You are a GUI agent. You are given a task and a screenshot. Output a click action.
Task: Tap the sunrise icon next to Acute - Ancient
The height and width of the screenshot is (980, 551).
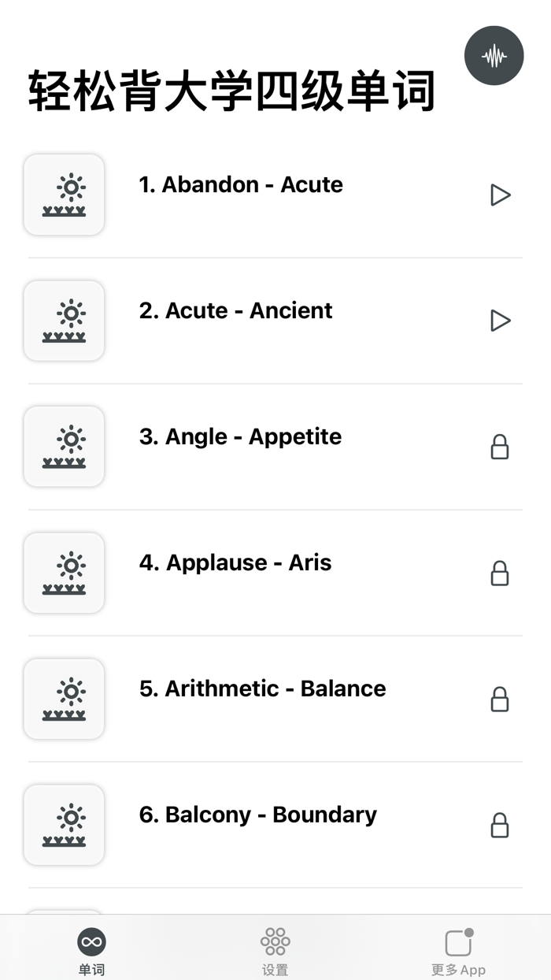64,321
